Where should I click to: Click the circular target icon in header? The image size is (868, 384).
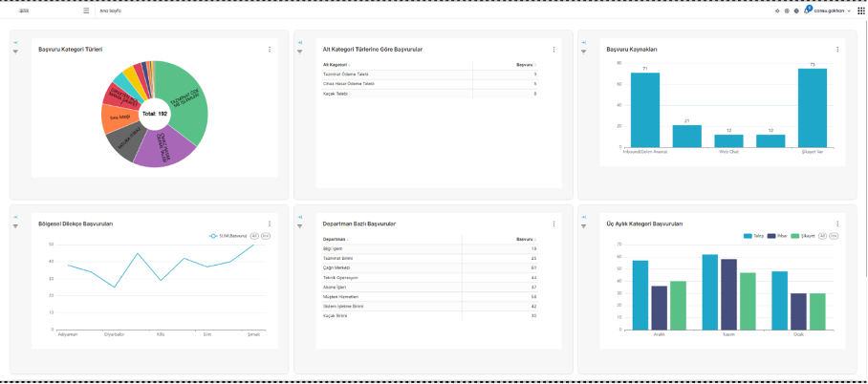[x=787, y=11]
